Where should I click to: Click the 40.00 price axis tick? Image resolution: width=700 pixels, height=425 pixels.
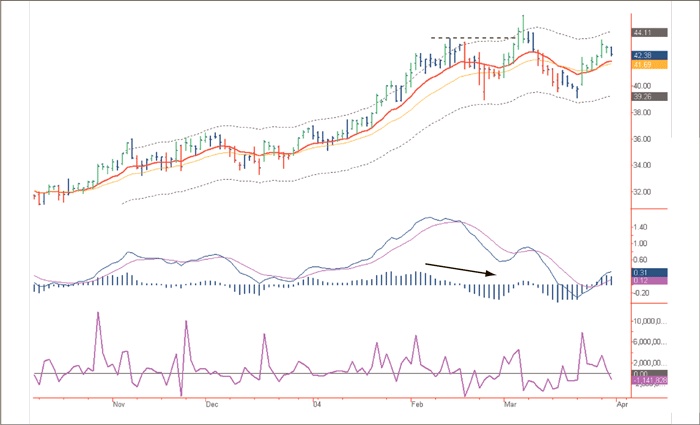pyautogui.click(x=642, y=86)
